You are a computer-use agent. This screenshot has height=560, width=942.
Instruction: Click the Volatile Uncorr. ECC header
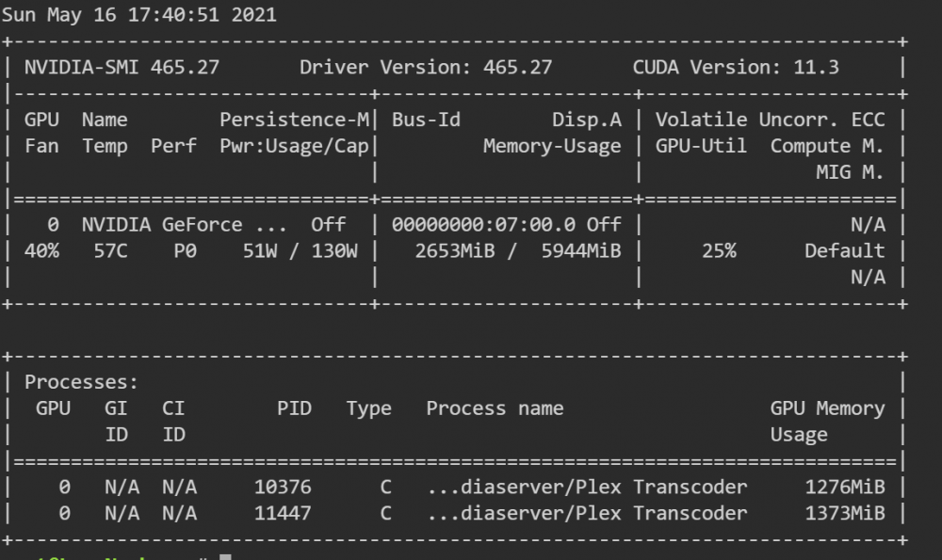click(x=771, y=120)
